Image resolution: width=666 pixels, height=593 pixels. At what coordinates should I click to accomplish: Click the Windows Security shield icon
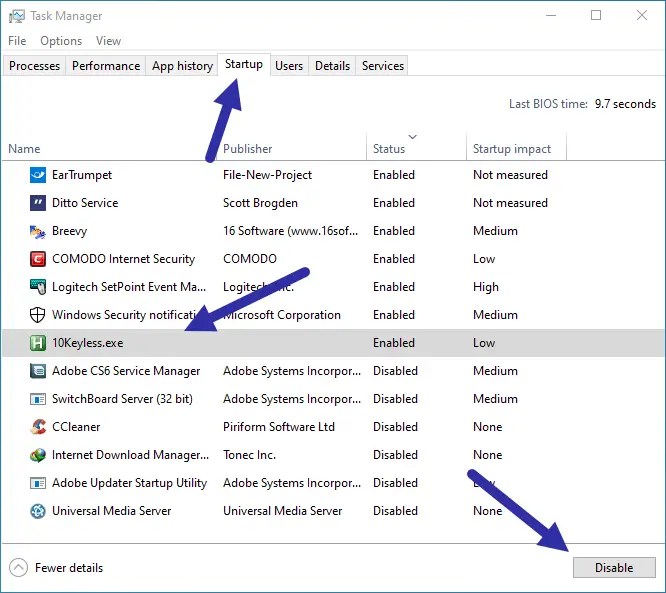[x=38, y=315]
